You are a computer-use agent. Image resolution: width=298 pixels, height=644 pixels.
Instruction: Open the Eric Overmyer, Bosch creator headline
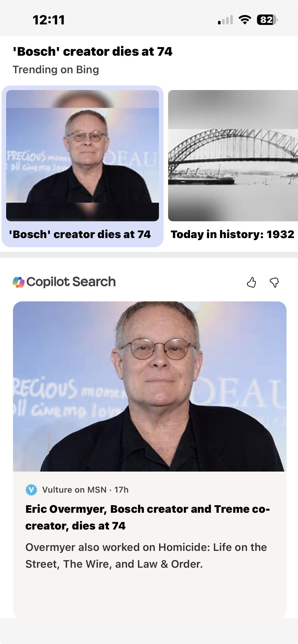(x=148, y=517)
